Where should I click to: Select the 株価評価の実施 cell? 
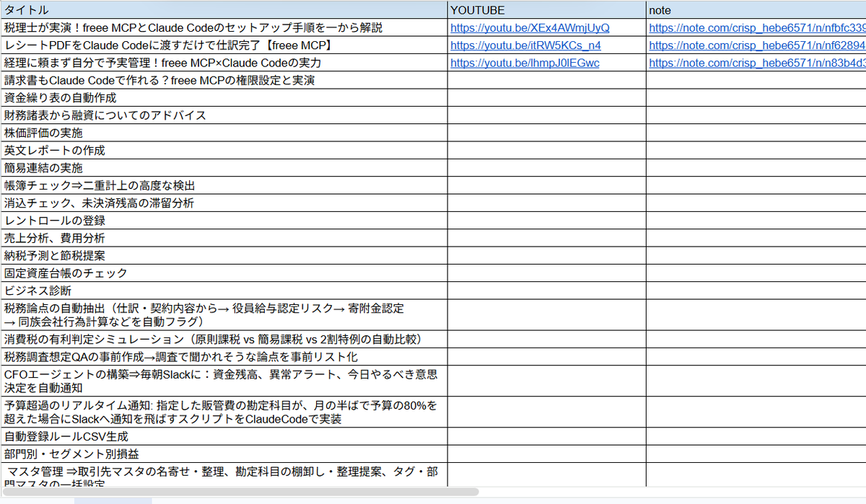224,133
